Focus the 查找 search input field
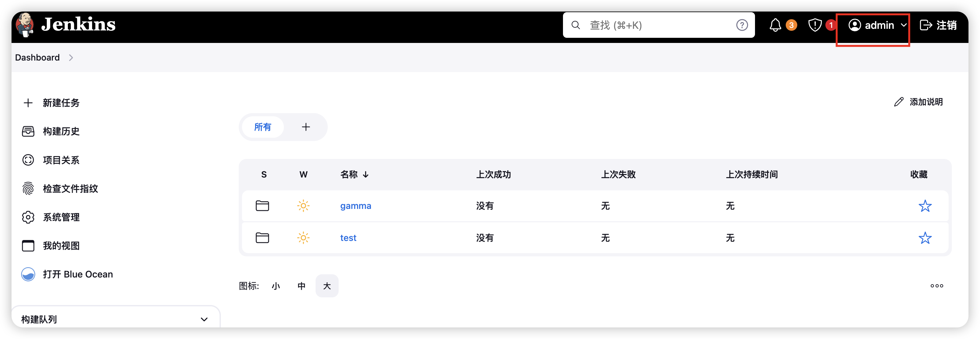The width and height of the screenshot is (980, 339). tap(658, 25)
